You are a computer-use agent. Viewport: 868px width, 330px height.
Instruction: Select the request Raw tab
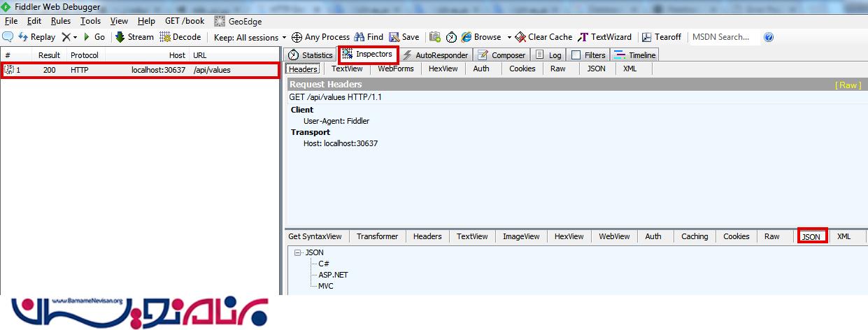pyautogui.click(x=557, y=69)
